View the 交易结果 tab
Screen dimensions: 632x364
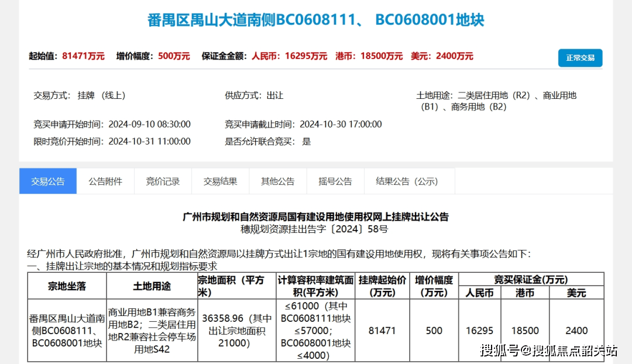pos(220,181)
